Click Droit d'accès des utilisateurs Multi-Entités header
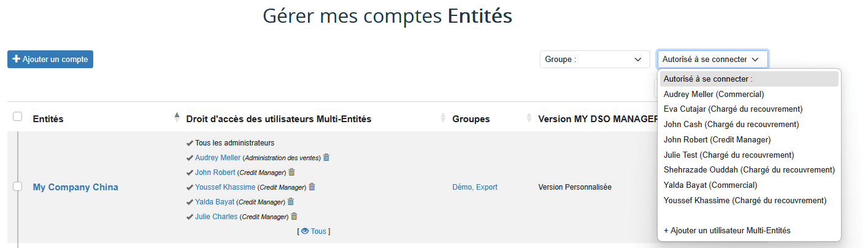 [x=278, y=119]
